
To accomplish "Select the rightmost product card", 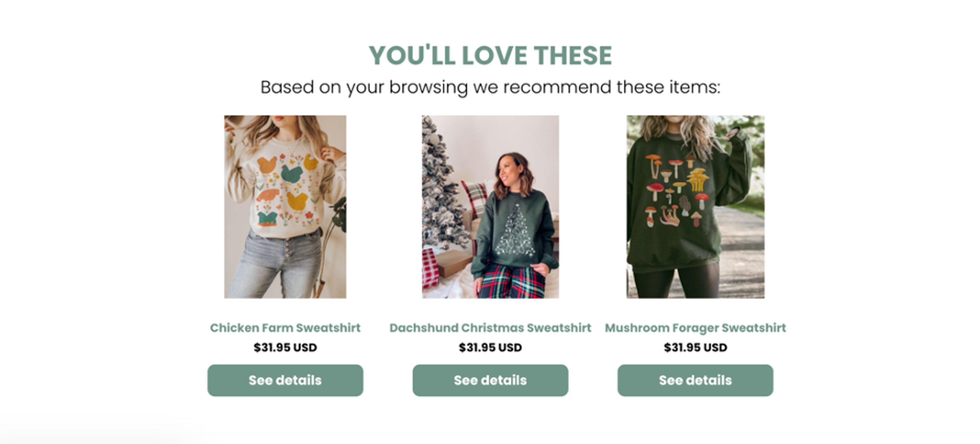I will [x=695, y=247].
